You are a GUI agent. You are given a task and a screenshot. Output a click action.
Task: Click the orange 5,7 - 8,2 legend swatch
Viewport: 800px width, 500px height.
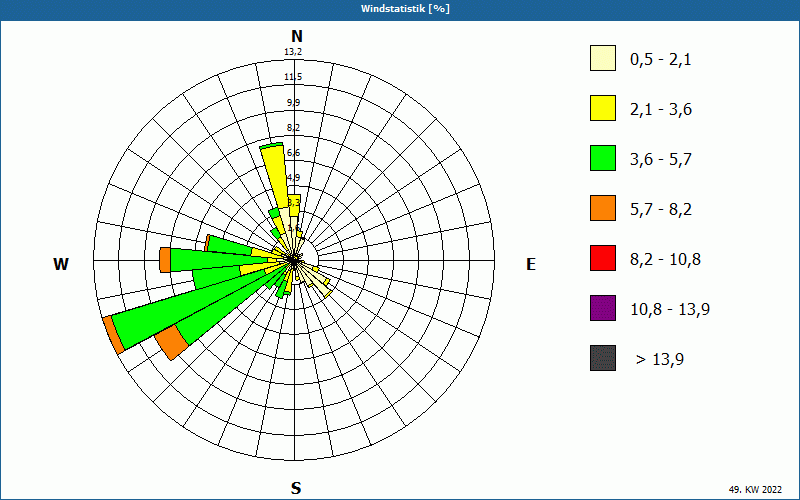tap(603, 208)
